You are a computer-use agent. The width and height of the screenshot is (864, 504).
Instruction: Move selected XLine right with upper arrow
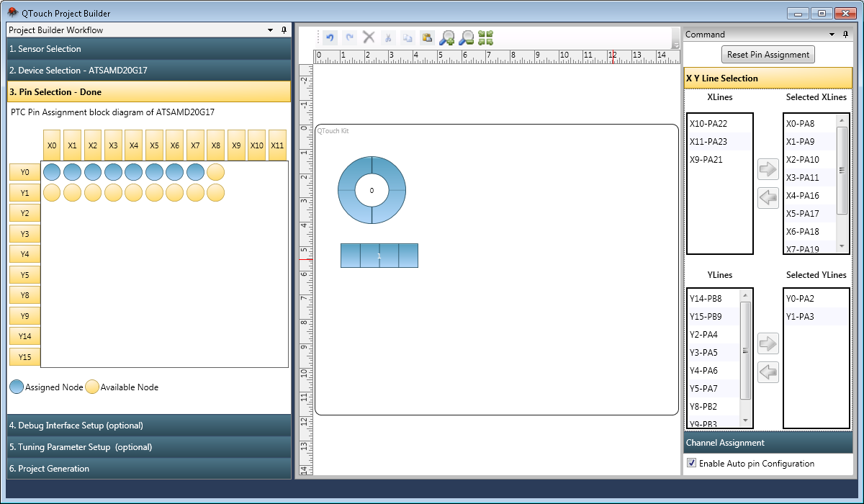coord(768,170)
